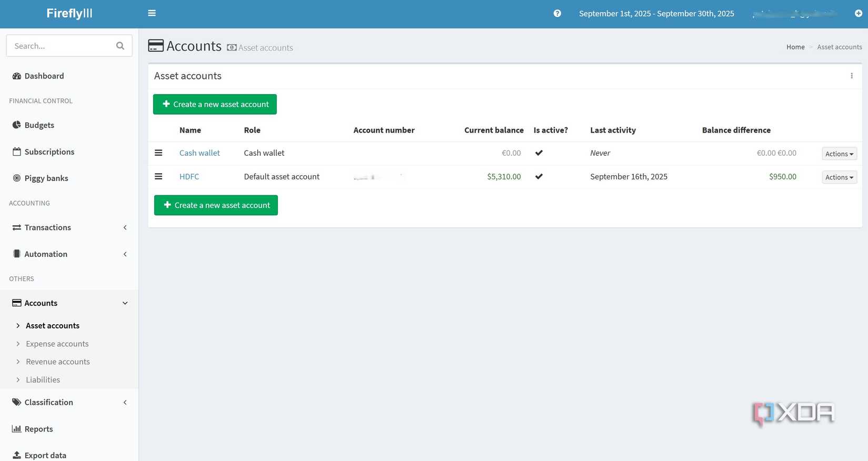This screenshot has width=868, height=461.
Task: Click the large Accounts page header icon
Action: pos(156,46)
